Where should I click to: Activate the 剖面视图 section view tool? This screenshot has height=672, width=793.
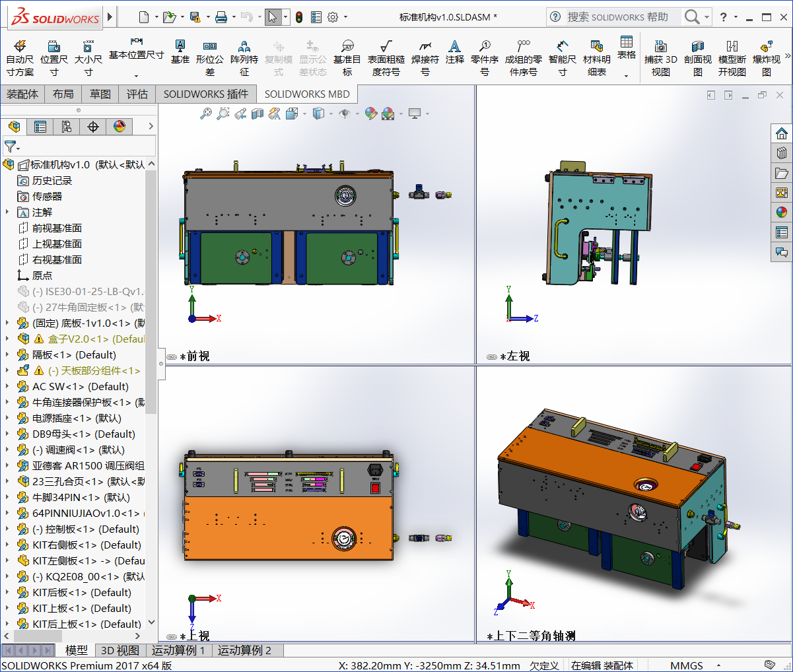(x=698, y=58)
